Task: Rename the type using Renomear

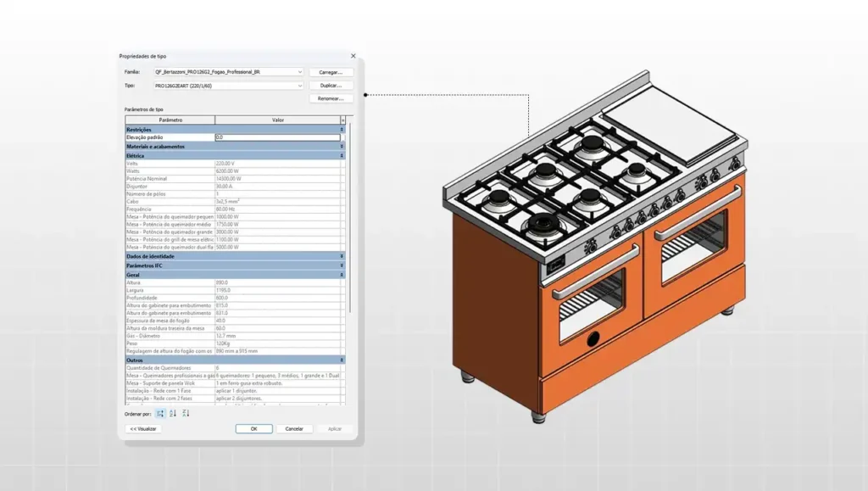Action: pos(331,99)
